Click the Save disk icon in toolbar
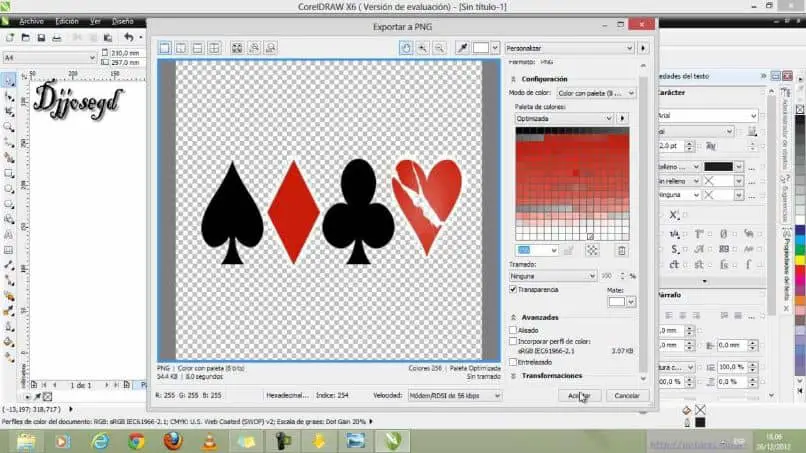This screenshot has height=453, width=806. point(41,38)
